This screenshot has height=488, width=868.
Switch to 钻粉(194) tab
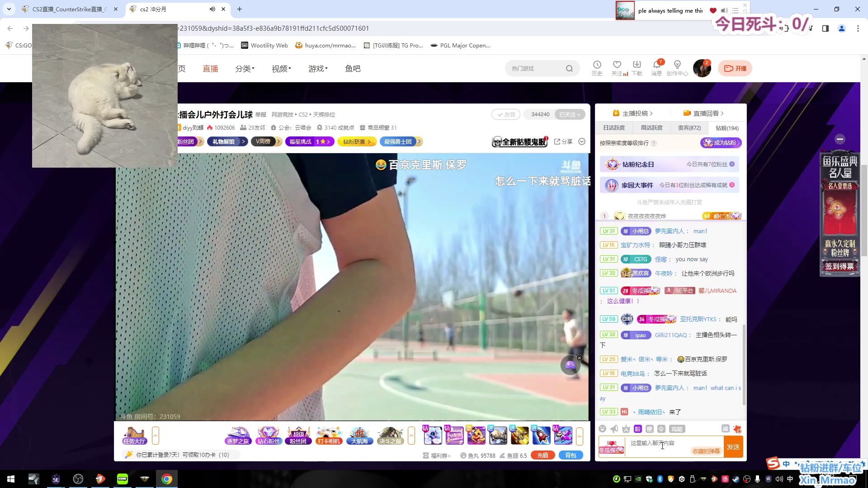tap(727, 128)
